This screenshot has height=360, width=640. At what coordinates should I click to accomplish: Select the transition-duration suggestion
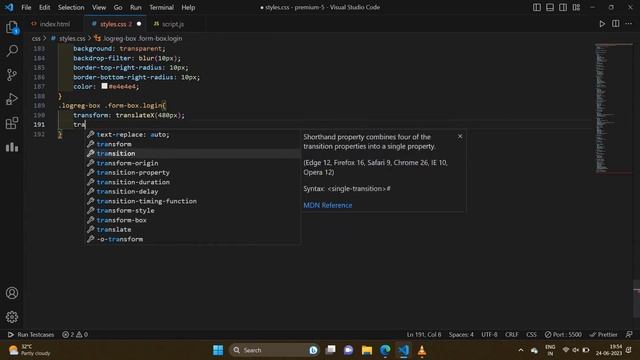pos(193,182)
